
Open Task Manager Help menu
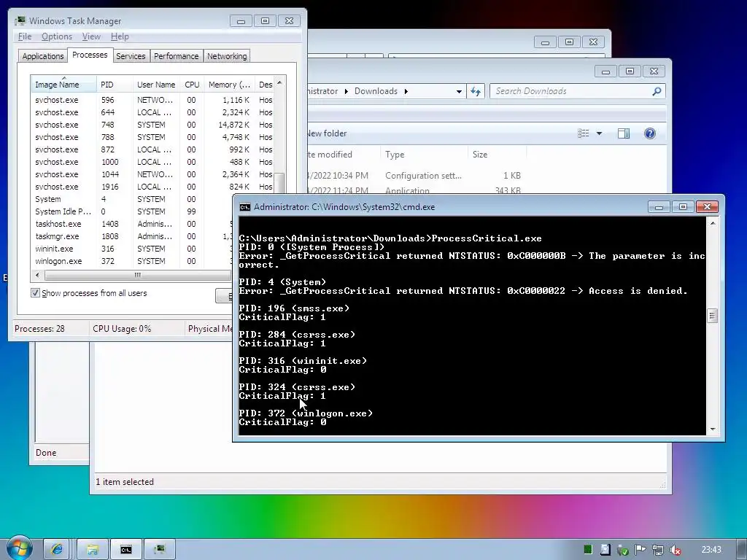pyautogui.click(x=120, y=36)
